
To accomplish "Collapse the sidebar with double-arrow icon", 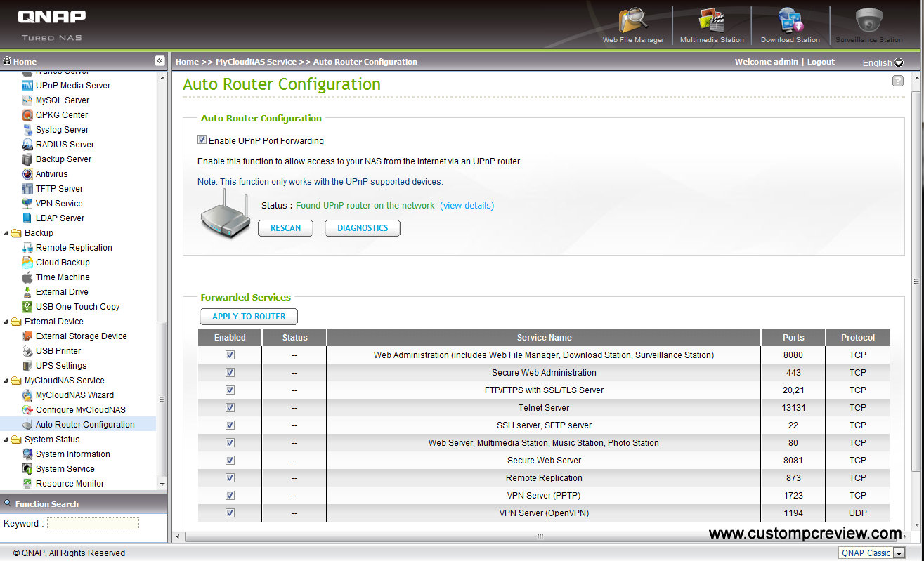I will [160, 61].
